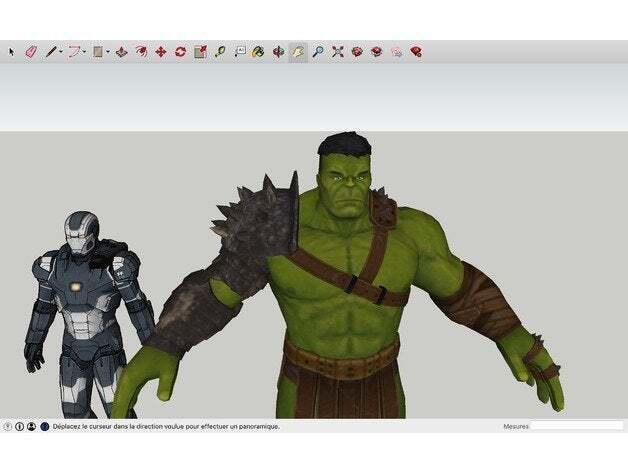This screenshot has height=472, width=628.
Task: Select the Rotate tool
Action: [180, 52]
